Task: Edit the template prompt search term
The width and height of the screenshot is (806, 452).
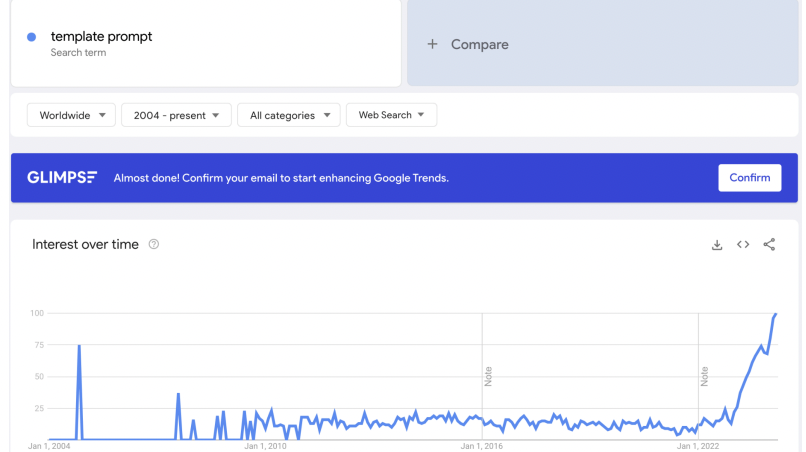Action: coord(101,37)
